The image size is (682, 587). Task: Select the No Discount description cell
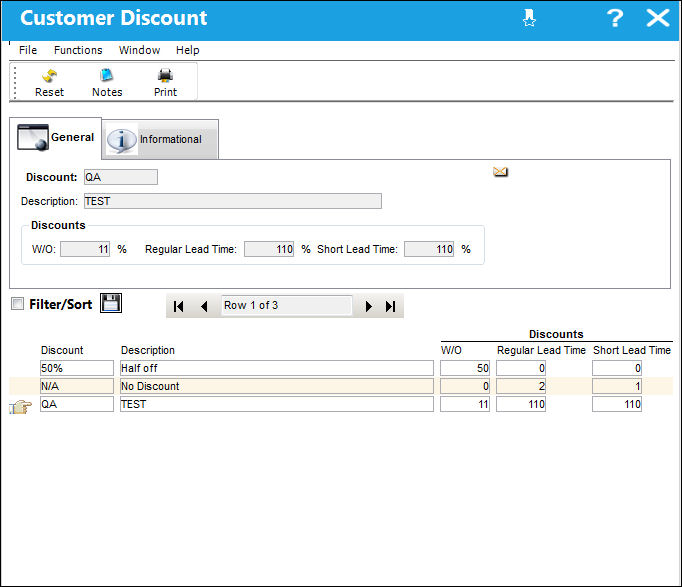277,386
